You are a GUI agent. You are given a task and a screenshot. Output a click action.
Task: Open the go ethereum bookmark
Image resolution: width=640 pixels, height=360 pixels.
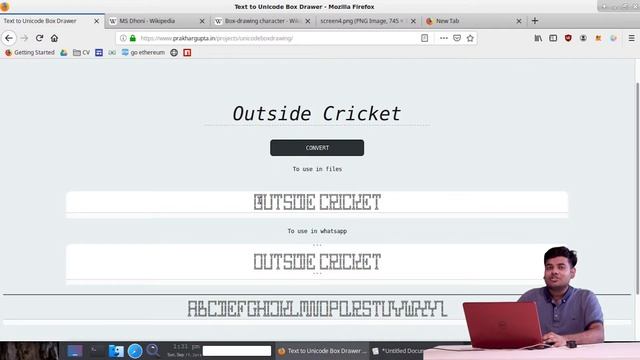(143, 53)
